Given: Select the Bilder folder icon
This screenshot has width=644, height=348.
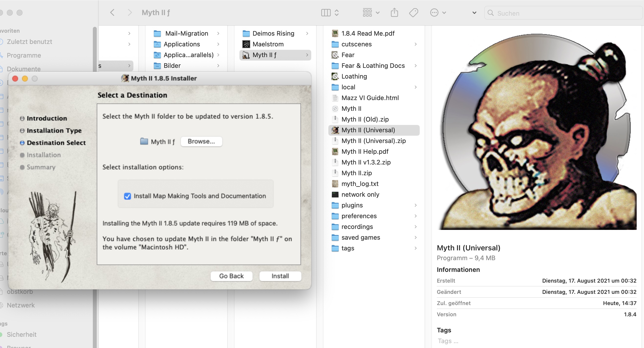Looking at the screenshot, I should 157,66.
